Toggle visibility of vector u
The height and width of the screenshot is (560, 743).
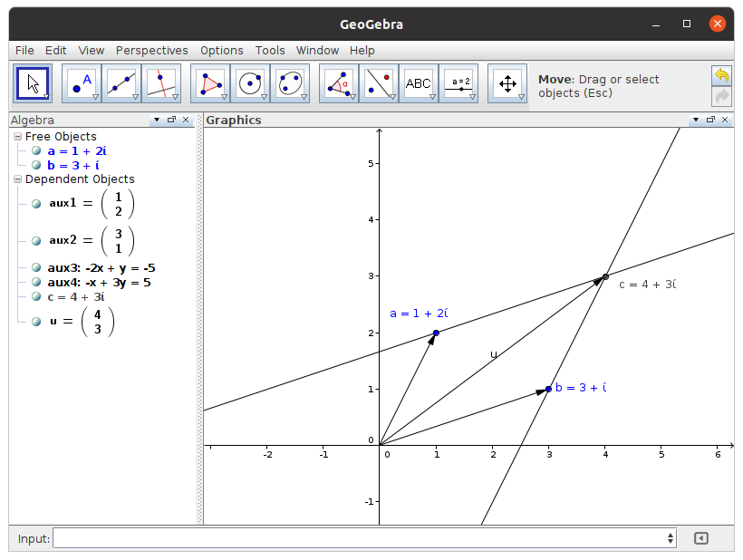pyautogui.click(x=36, y=322)
